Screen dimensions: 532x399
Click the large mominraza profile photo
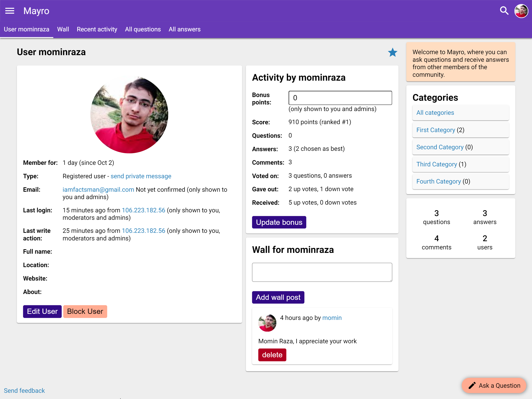[x=129, y=115]
